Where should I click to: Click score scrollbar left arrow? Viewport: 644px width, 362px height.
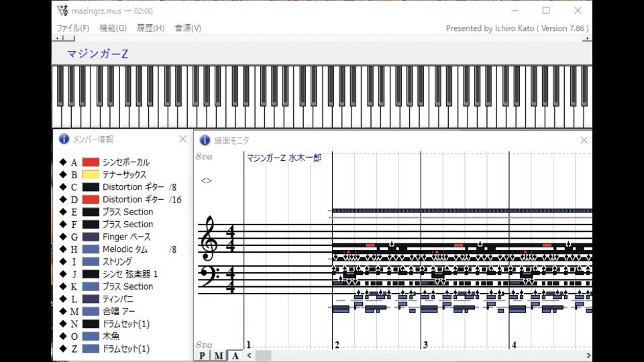pos(250,355)
